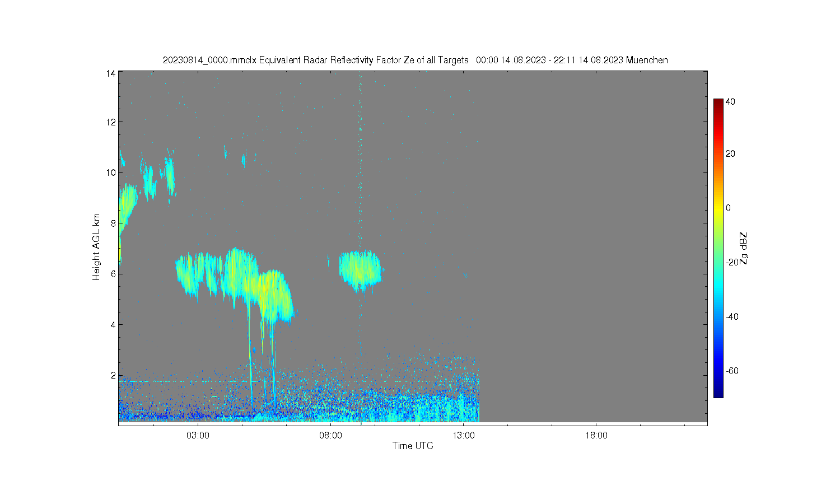The width and height of the screenshot is (840, 504).
Task: Click the colorbar value -20
Action: [x=731, y=262]
